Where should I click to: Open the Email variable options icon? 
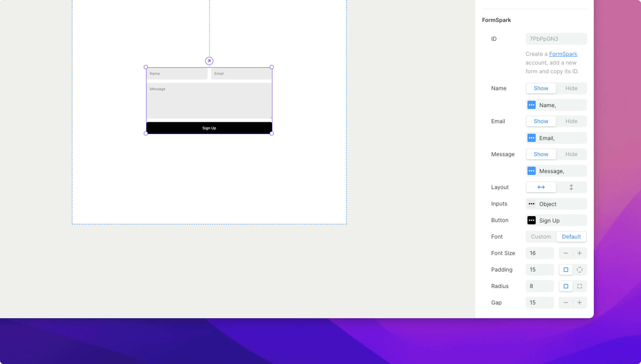532,138
